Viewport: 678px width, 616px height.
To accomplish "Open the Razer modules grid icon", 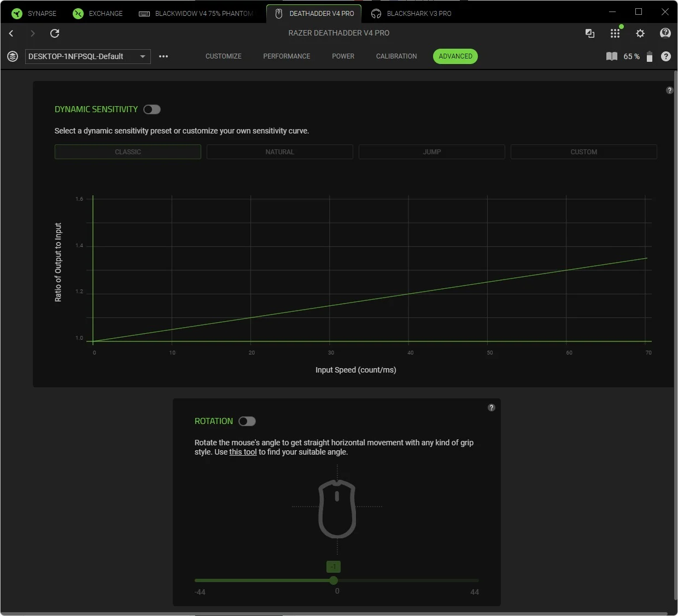I will pos(615,33).
